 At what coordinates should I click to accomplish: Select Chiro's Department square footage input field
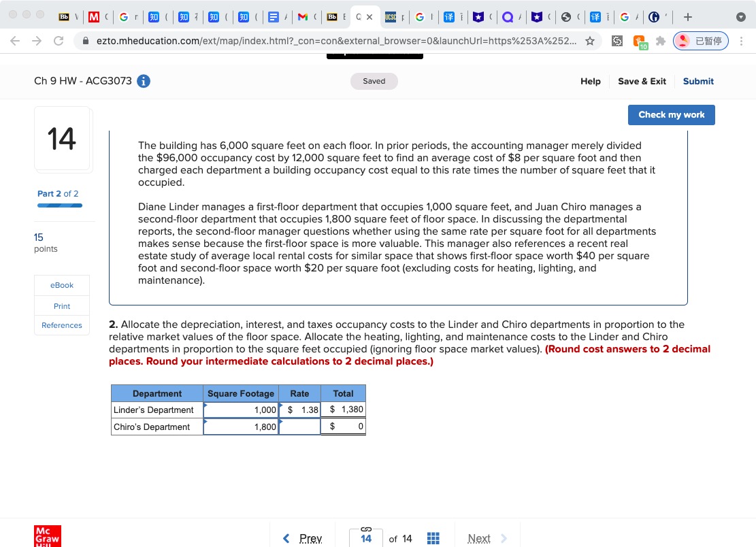[x=240, y=427]
